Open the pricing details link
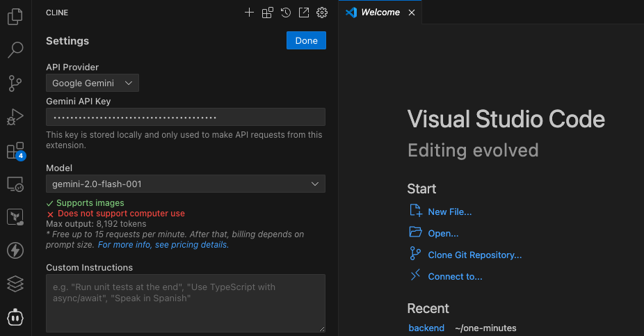 (x=163, y=245)
